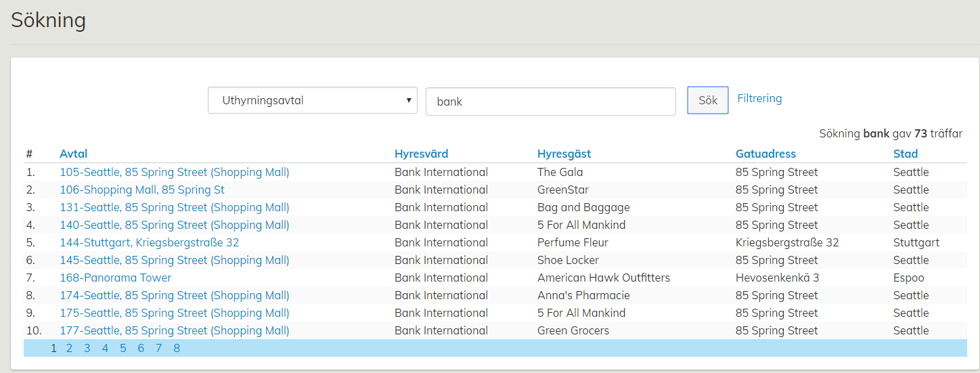Sort by Hyresgäst column header
This screenshot has width=980, height=373.
(564, 154)
